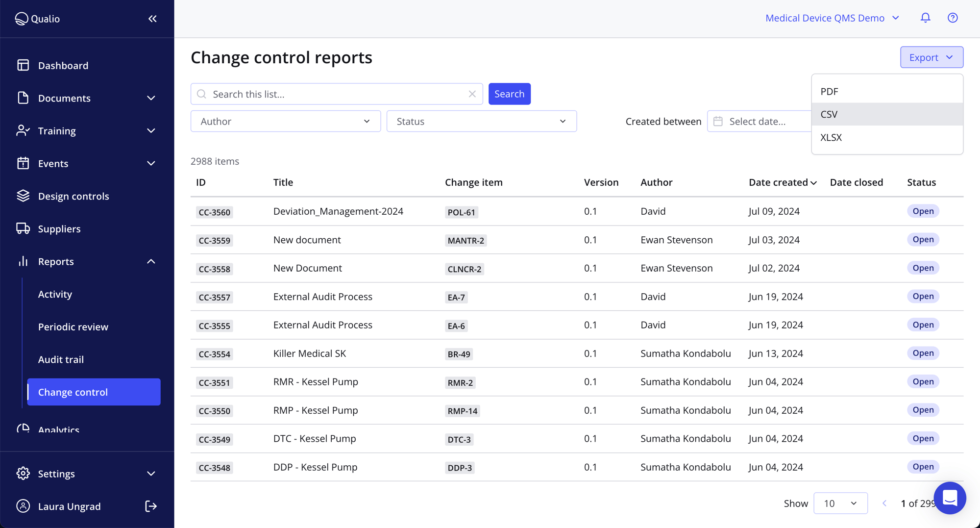980x528 pixels.
Task: Toggle the Date created sort order
Action: (x=813, y=182)
